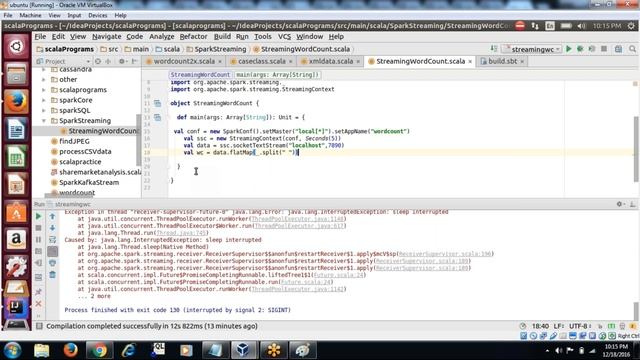
Task: Expand the cassandra folder
Action: pyautogui.click(x=44, y=69)
